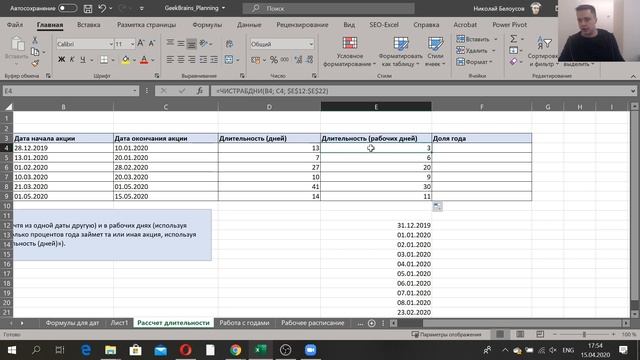
Task: Open the Работа с годами sheet
Action: pyautogui.click(x=244, y=323)
